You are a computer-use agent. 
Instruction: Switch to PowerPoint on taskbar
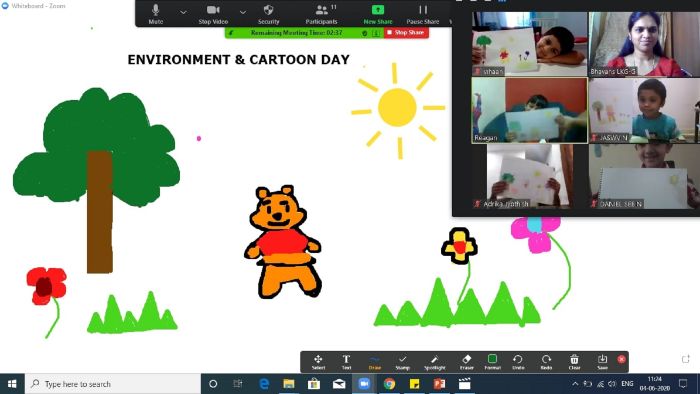coord(439,384)
